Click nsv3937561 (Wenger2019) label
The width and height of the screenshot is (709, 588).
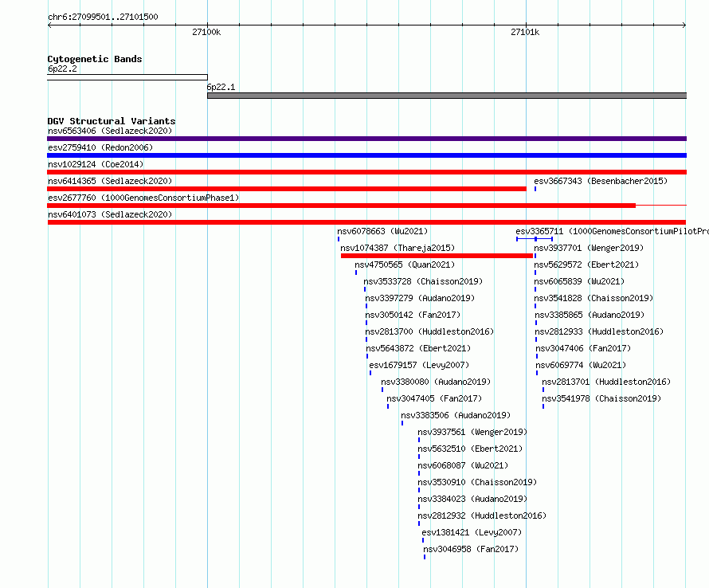(x=472, y=432)
